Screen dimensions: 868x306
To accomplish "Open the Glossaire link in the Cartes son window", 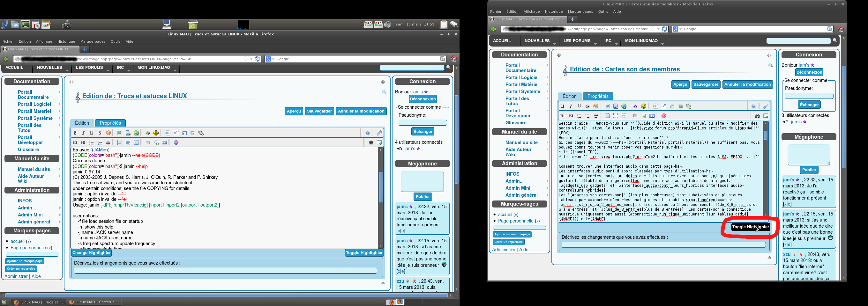I will pos(516,123).
